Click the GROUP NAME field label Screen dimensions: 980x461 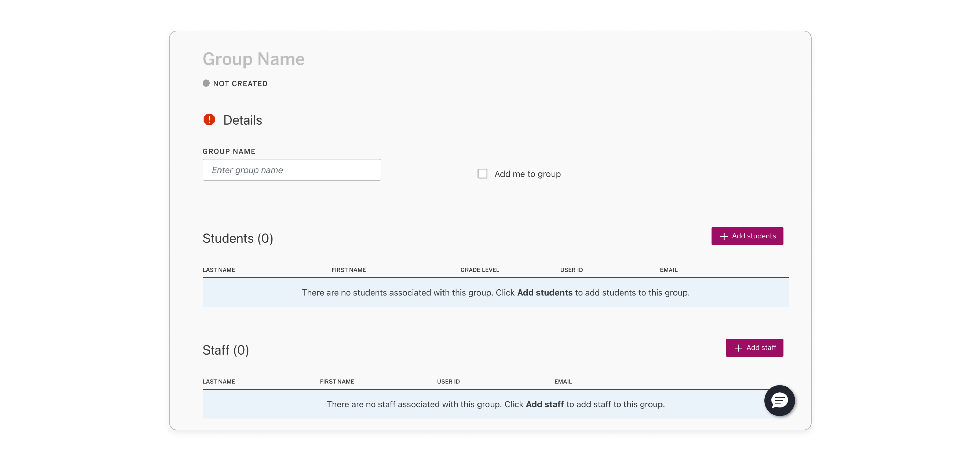pos(229,151)
